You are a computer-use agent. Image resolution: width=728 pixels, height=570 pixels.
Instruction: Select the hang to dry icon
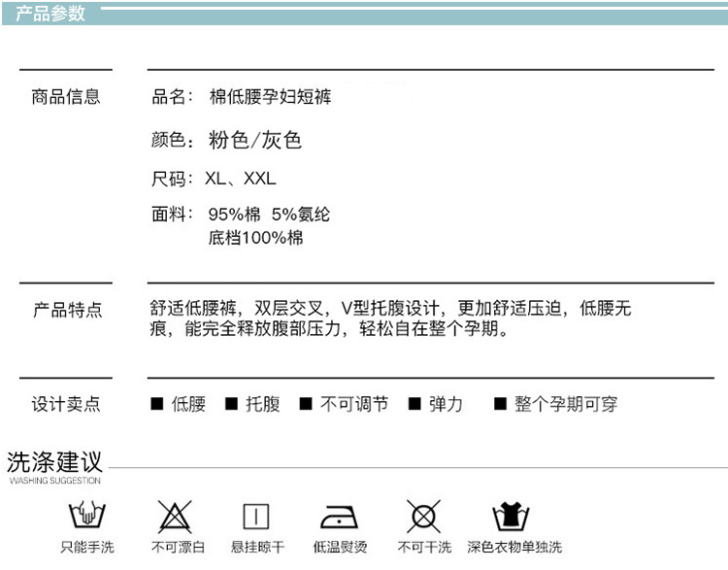pos(256,517)
